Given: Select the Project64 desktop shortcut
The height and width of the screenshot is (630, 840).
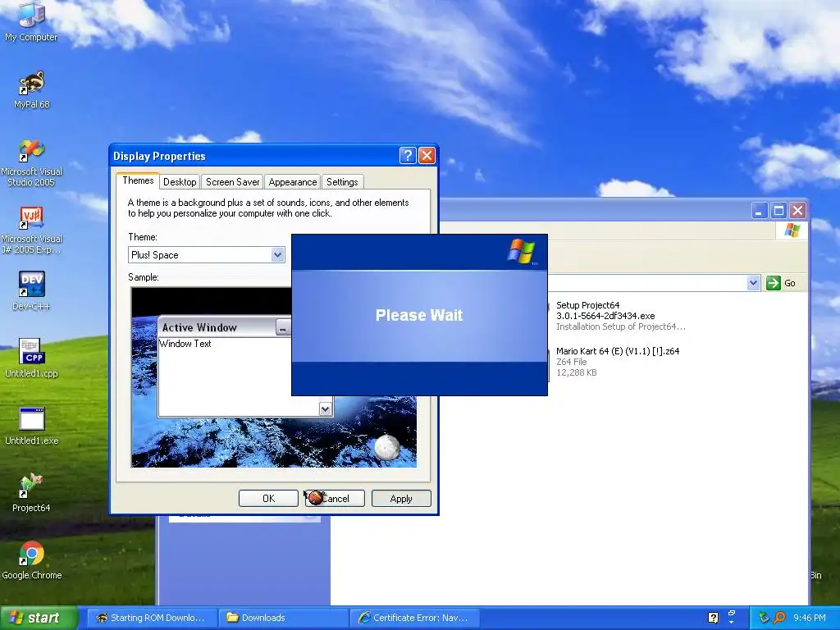Looking at the screenshot, I should click(x=32, y=493).
